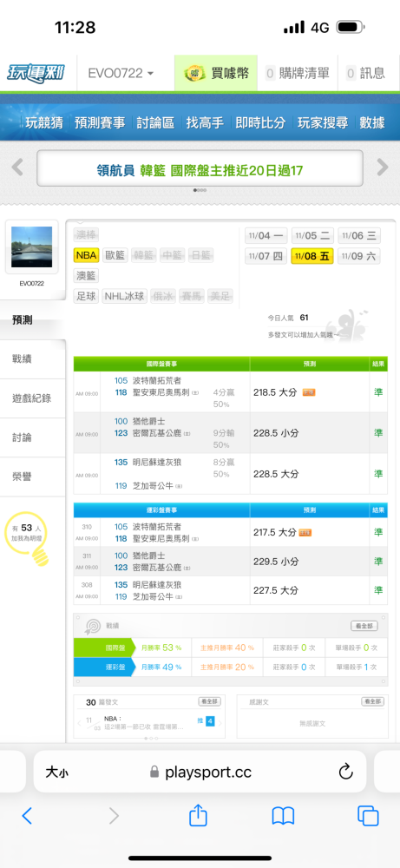Screen dimensions: 400x868
Task: Open the playsport logo home link
Action: [35, 73]
